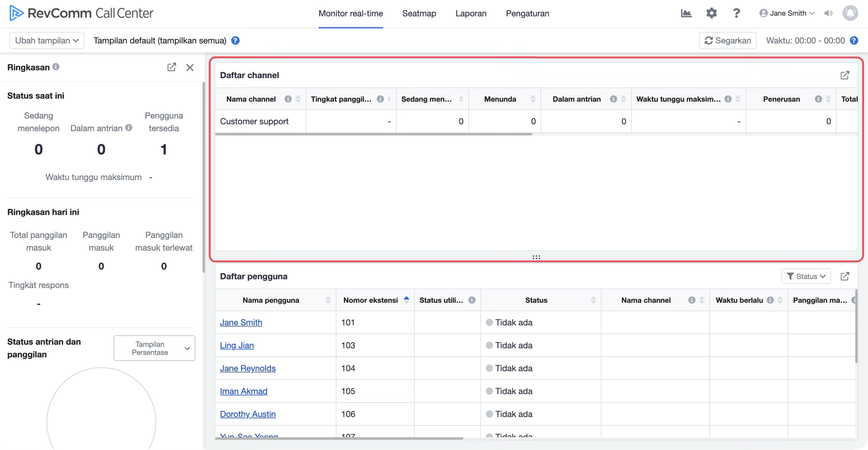Click info icon next to Ringkasan title
Image resolution: width=868 pixels, height=450 pixels.
56,67
